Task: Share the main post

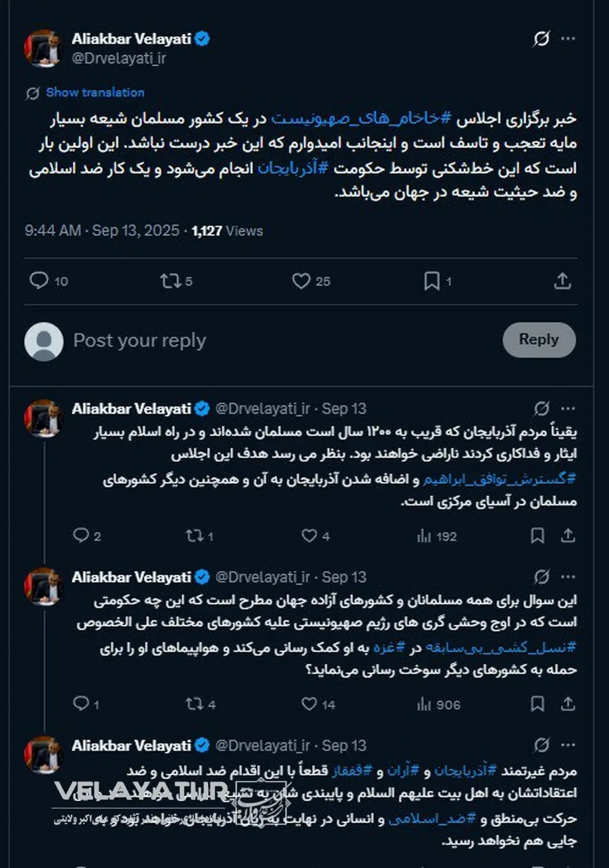Action: (562, 281)
